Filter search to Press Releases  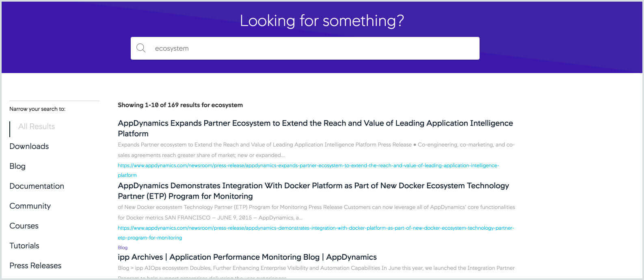[35, 265]
